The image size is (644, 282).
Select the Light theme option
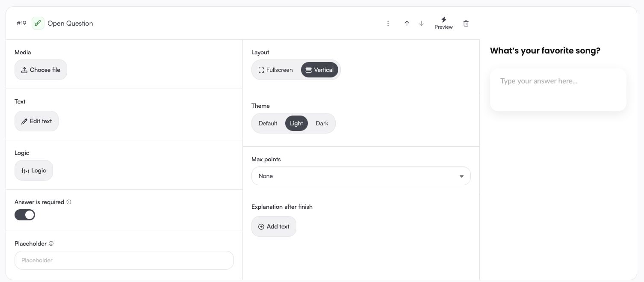point(296,123)
